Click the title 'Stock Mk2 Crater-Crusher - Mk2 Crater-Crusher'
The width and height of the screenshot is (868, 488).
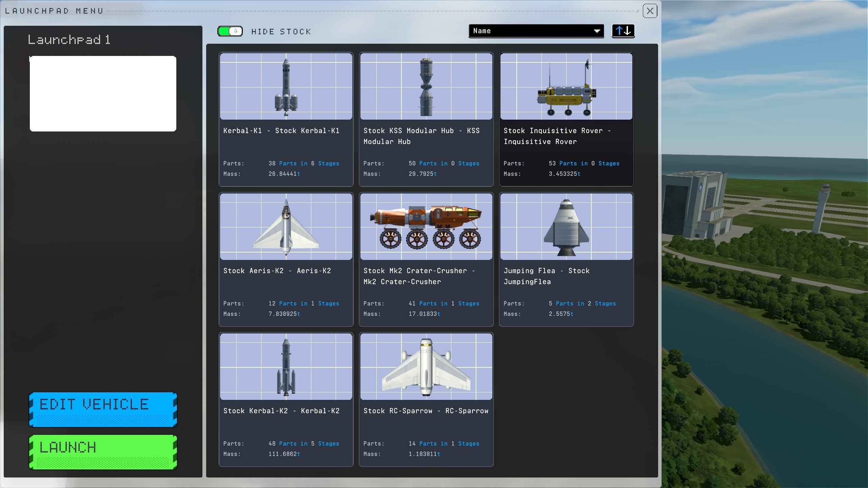(x=419, y=276)
